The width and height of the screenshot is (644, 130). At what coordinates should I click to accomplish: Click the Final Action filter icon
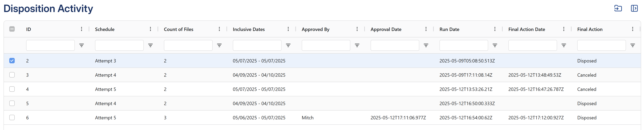tap(633, 45)
